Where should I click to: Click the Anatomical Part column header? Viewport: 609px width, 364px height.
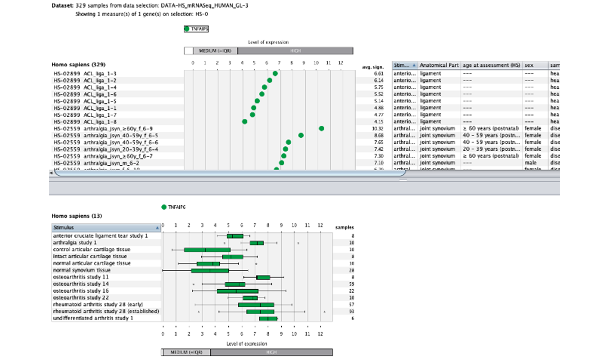(439, 65)
